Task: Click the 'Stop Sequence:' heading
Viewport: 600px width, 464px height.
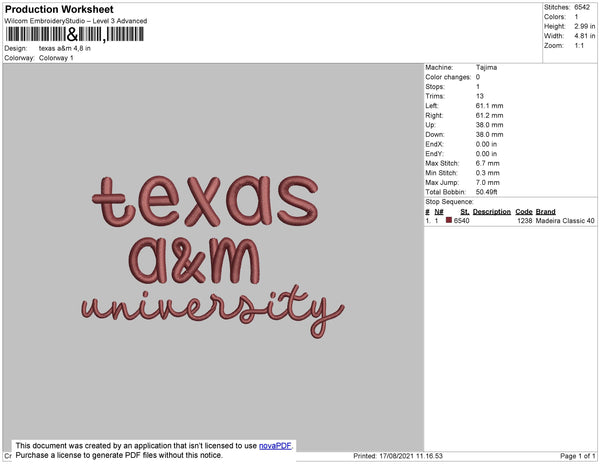Action: coord(449,202)
